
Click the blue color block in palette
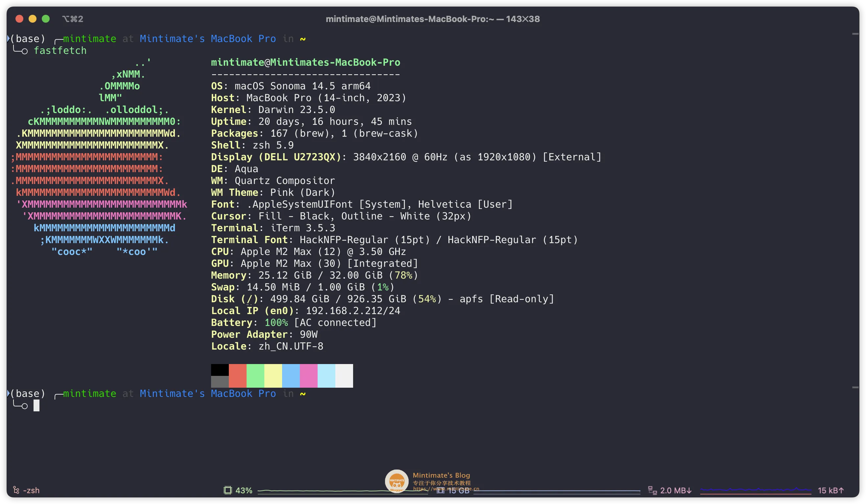[291, 376]
